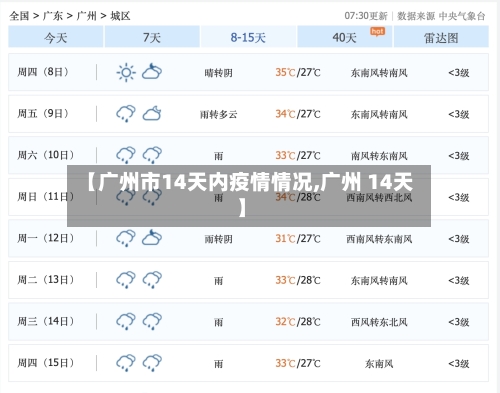Image resolution: width=500 pixels, height=393 pixels.
Task: Select the 周六（10日）date label
Action: [46, 155]
